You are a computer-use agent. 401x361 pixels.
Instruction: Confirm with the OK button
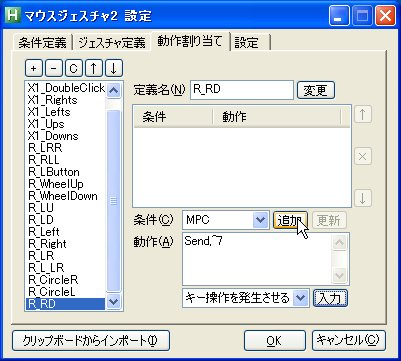tap(275, 340)
